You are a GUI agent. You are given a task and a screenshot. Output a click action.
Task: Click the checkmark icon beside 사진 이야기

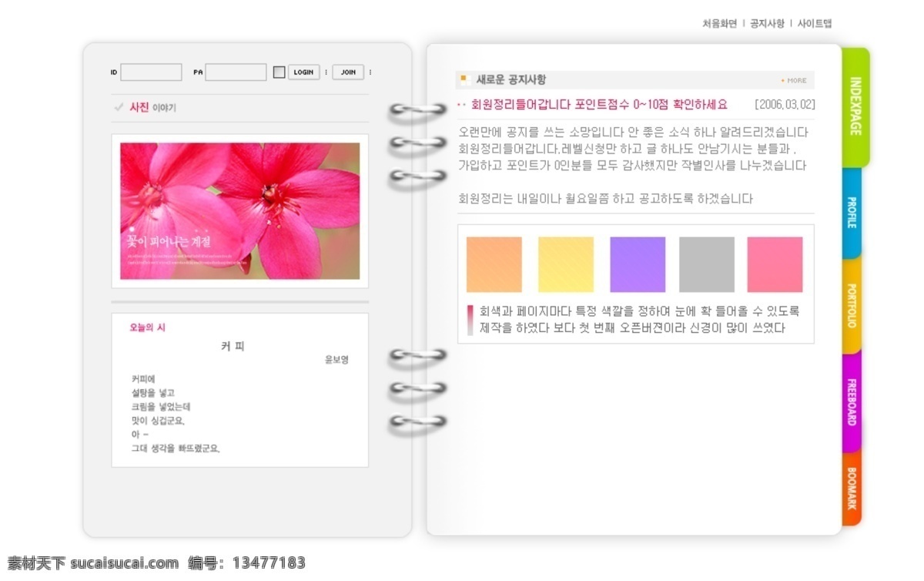coord(119,108)
